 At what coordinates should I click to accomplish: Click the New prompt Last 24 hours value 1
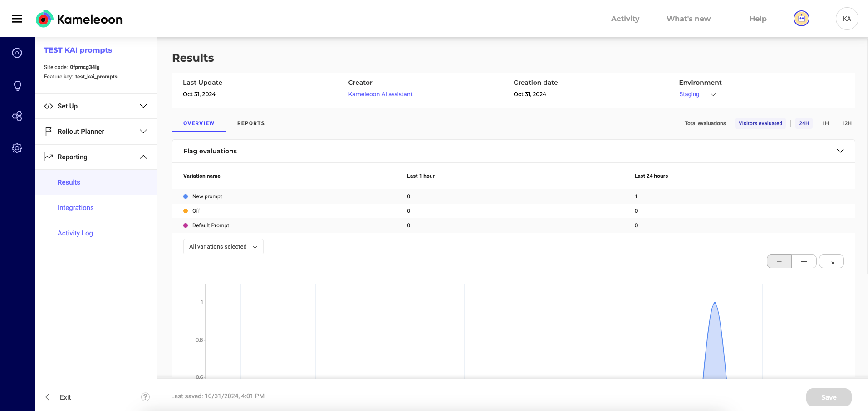(636, 196)
